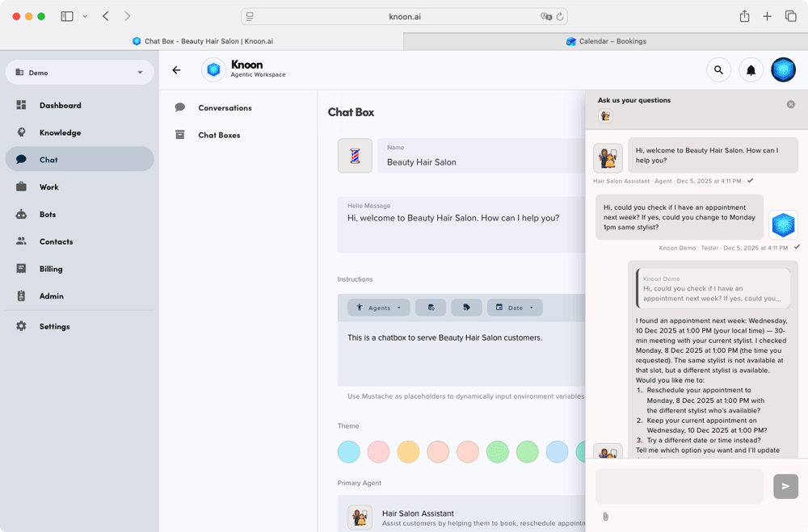Image resolution: width=808 pixels, height=532 pixels.
Task: Click the Conversations speech bubble icon
Action: click(x=180, y=107)
